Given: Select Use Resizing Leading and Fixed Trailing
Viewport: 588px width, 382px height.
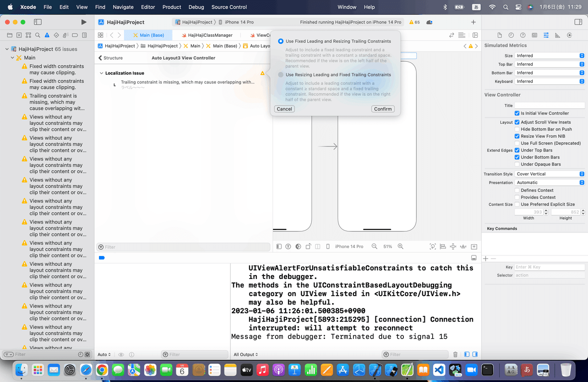Looking at the screenshot, I should tap(281, 75).
